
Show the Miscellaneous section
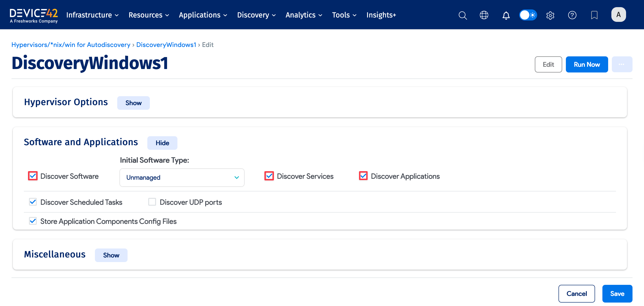[111, 255]
